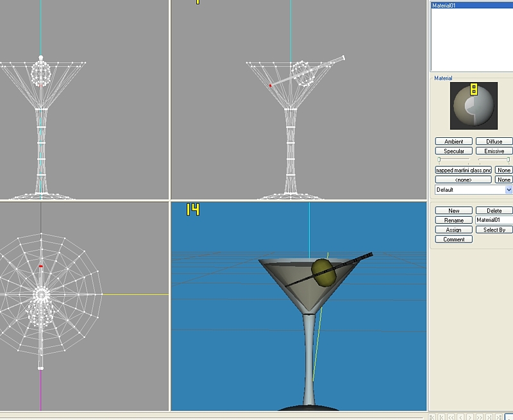Screen dimensions: 513x420
Task: Click the <none> alpha map button
Action: pos(463,180)
